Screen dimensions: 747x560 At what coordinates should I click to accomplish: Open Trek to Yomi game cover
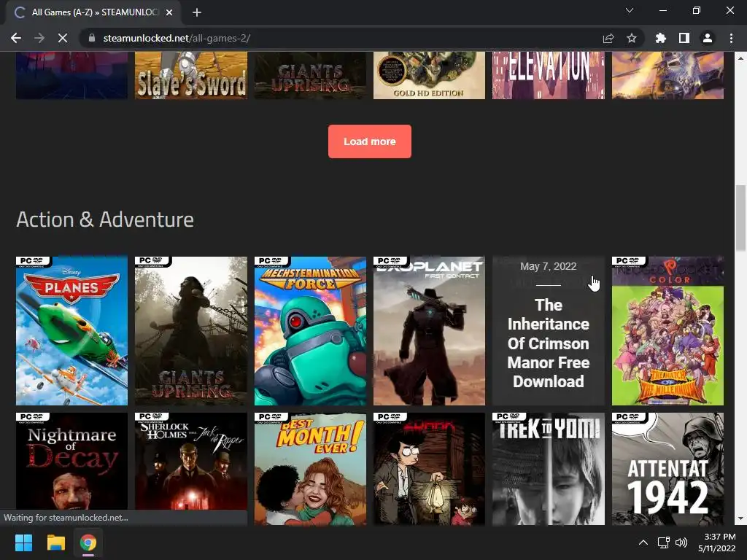pos(549,469)
